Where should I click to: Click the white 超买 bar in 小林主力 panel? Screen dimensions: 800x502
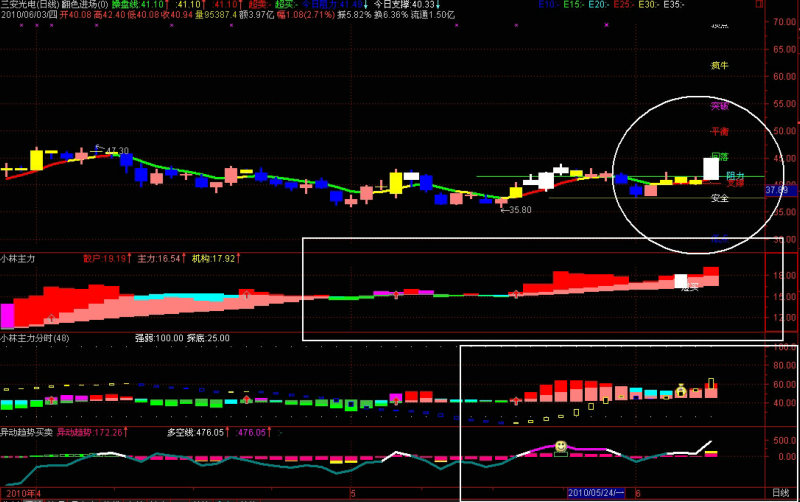[x=681, y=281]
